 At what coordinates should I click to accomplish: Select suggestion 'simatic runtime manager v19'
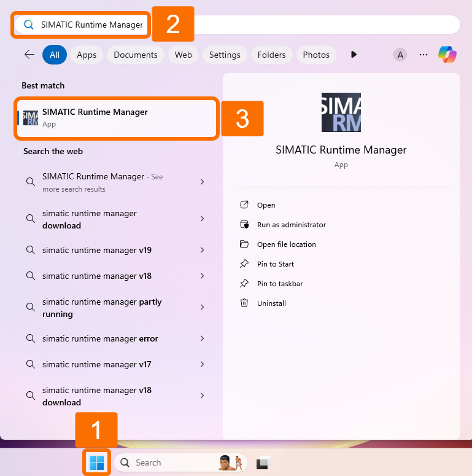point(117,250)
